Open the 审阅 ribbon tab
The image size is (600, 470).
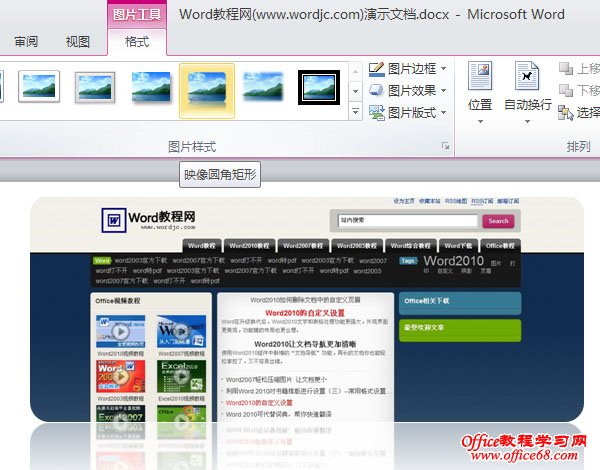(26, 41)
